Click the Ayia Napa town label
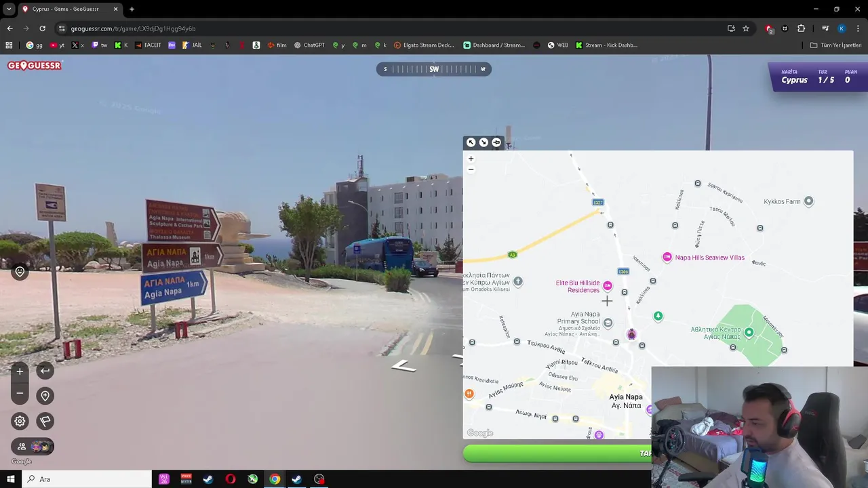Screen dimensions: 868x488 [626, 401]
